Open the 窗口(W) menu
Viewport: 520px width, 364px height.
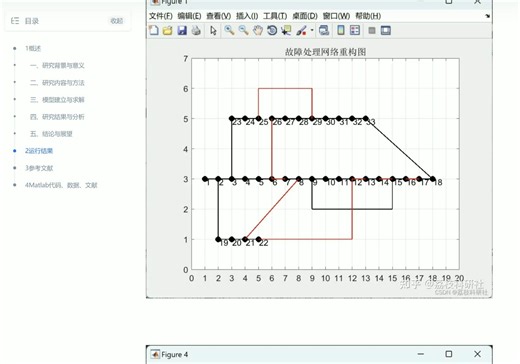336,16
